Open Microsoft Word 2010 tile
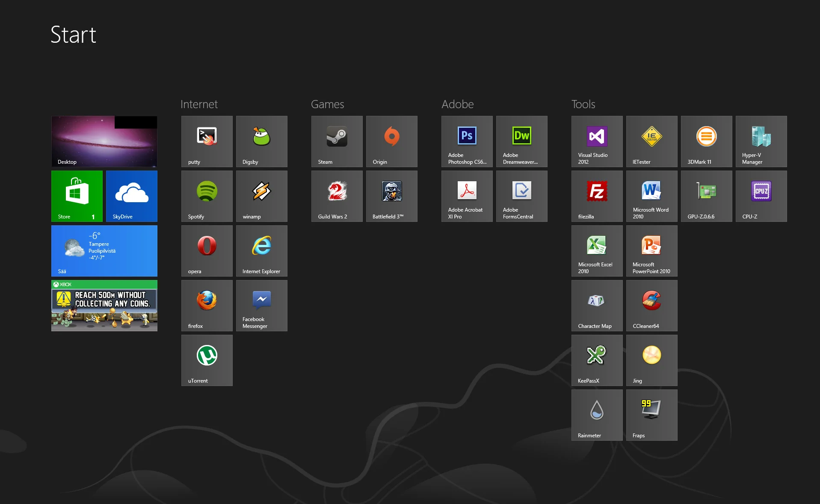820x504 pixels. [x=651, y=196]
